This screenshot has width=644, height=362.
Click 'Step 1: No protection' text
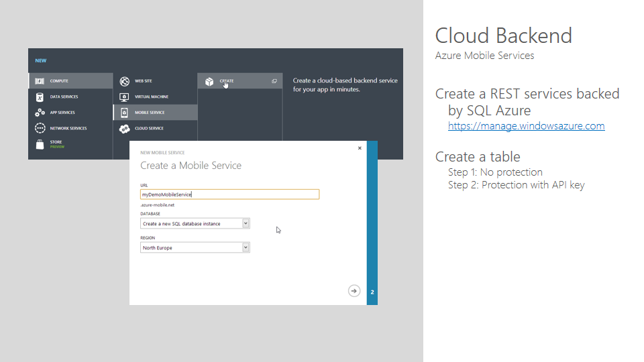495,172
